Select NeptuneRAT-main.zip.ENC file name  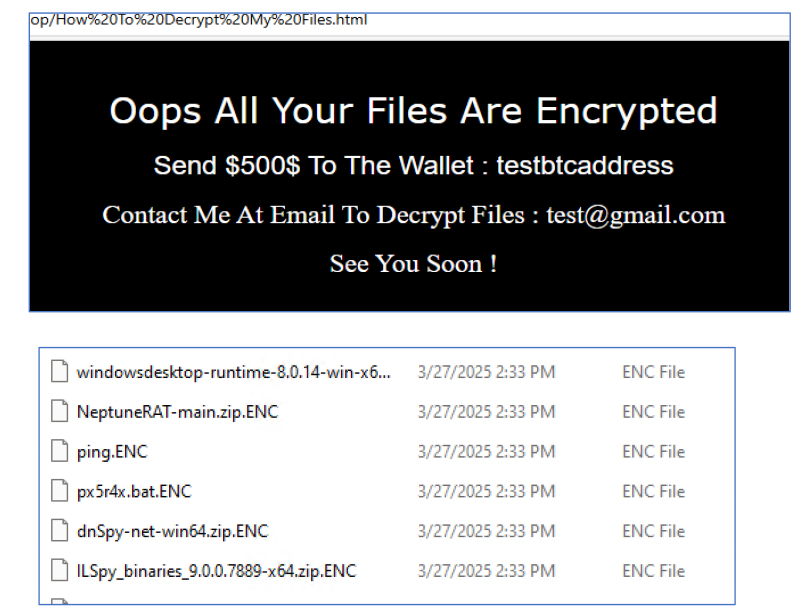point(178,412)
